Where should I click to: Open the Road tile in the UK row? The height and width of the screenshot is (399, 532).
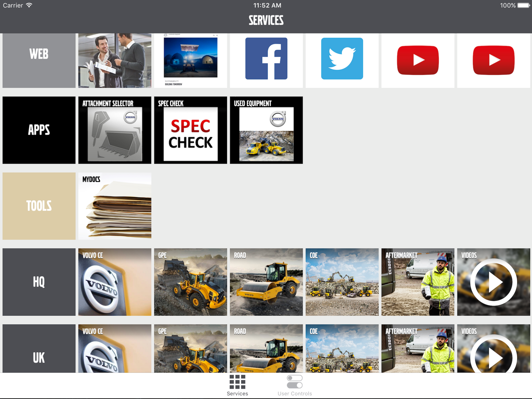[266, 349]
